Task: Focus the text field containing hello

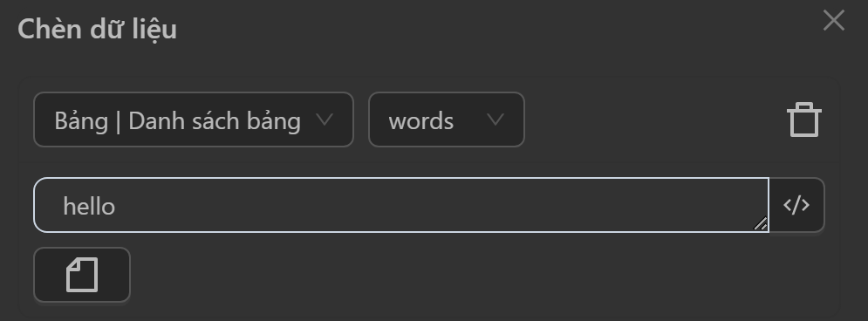Action: (x=401, y=205)
